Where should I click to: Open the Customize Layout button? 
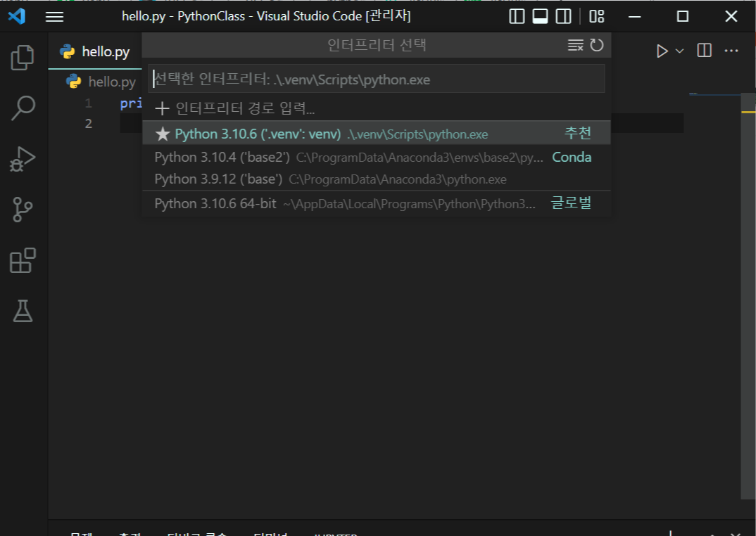click(597, 16)
